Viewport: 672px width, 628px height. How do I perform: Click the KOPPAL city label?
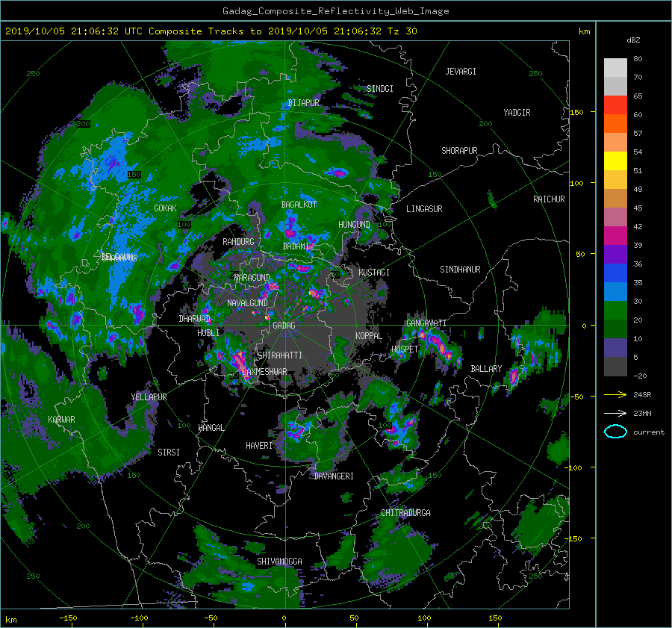369,335
